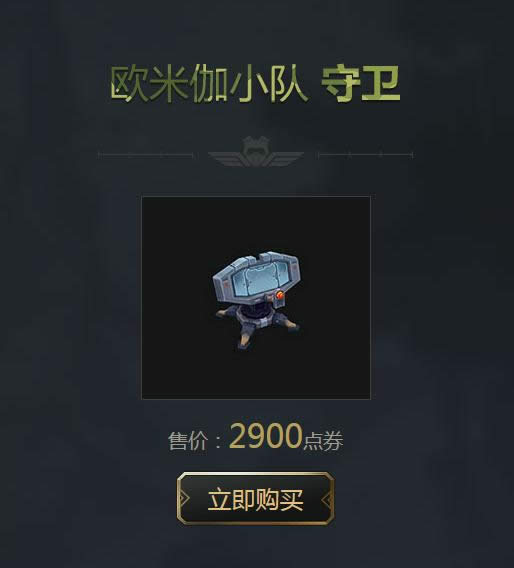The height and width of the screenshot is (568, 514).
Task: Click the left divider line beside emblem
Action: 146,155
